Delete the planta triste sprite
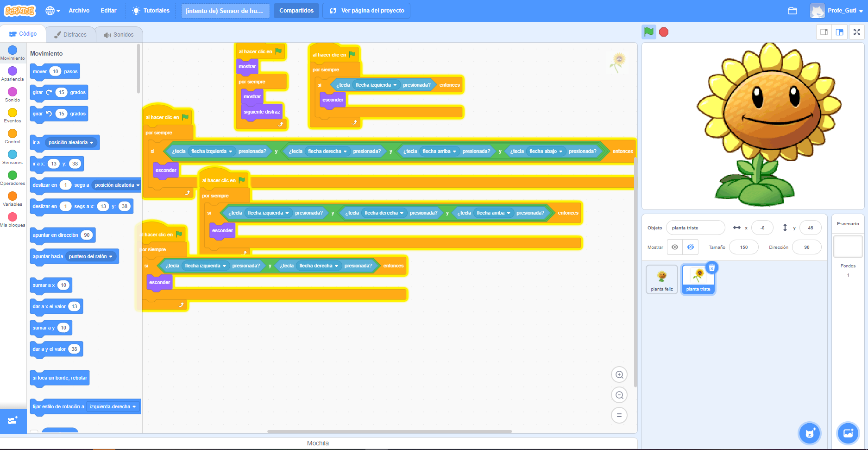The height and width of the screenshot is (450, 868). tap(712, 267)
